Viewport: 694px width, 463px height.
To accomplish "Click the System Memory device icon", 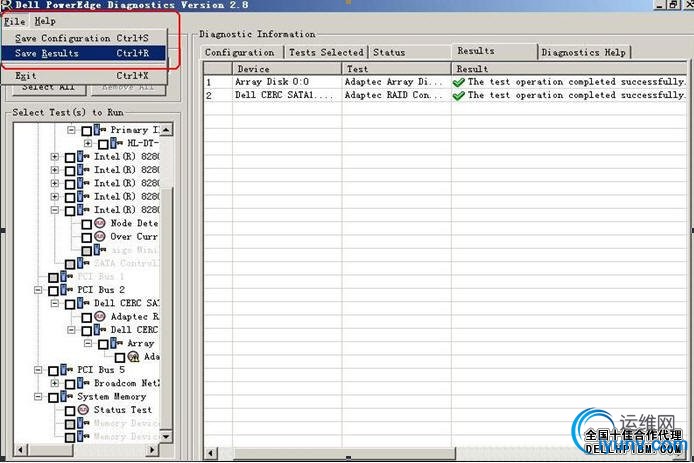I will (67, 397).
